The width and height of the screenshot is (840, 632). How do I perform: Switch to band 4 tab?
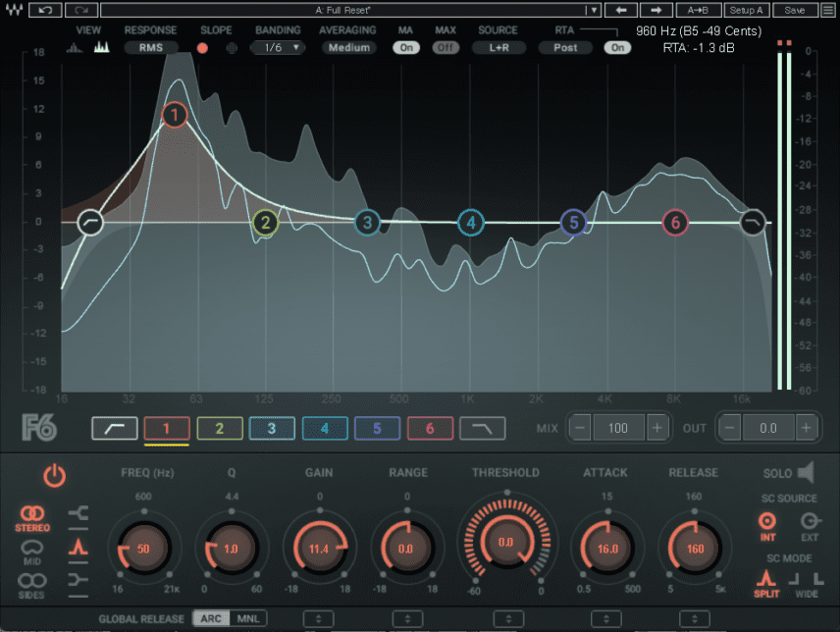click(325, 428)
